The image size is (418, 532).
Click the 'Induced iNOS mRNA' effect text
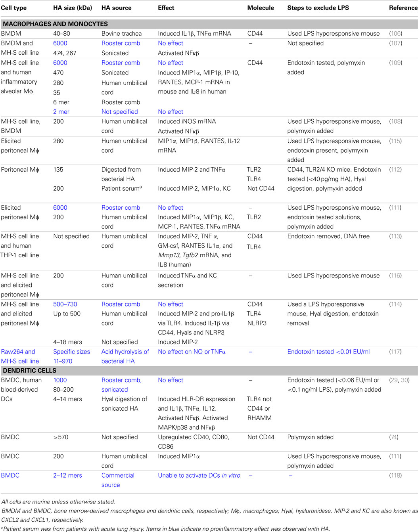187,121
